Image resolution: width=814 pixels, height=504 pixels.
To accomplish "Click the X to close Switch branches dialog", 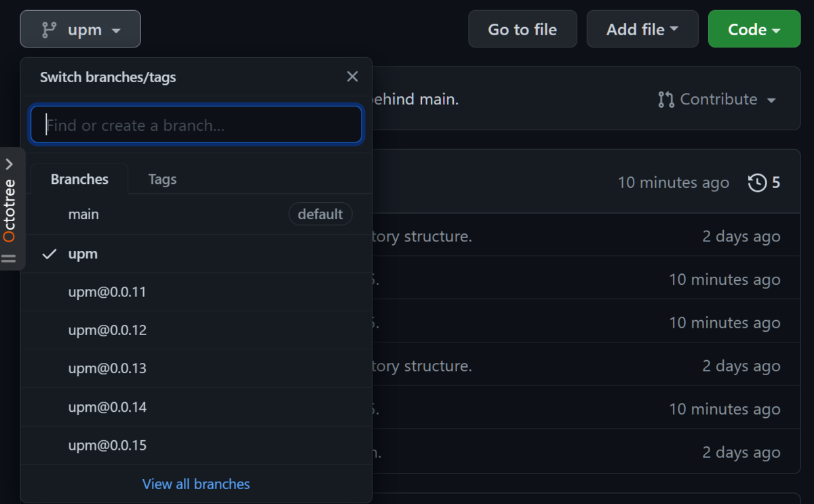I will 352,76.
